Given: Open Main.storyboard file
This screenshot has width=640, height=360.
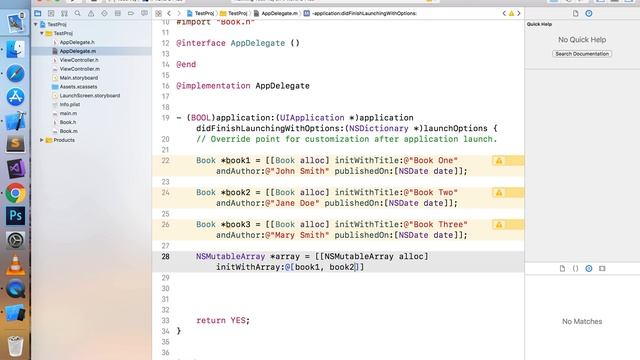Looking at the screenshot, I should point(78,78).
